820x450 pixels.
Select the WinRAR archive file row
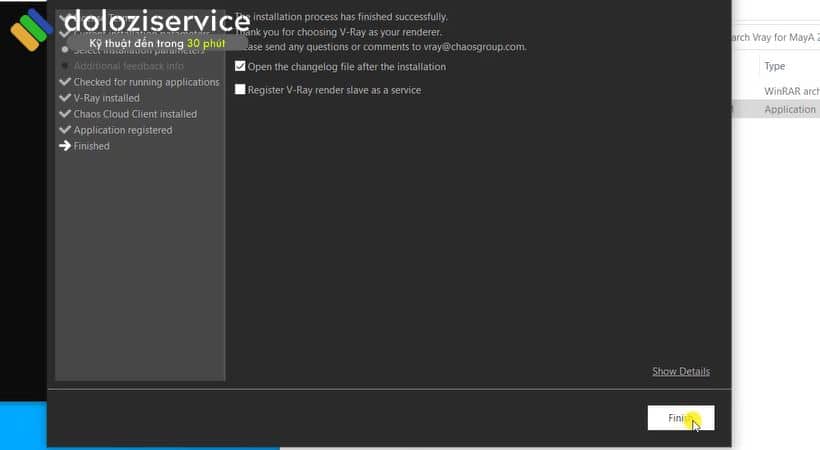789,91
